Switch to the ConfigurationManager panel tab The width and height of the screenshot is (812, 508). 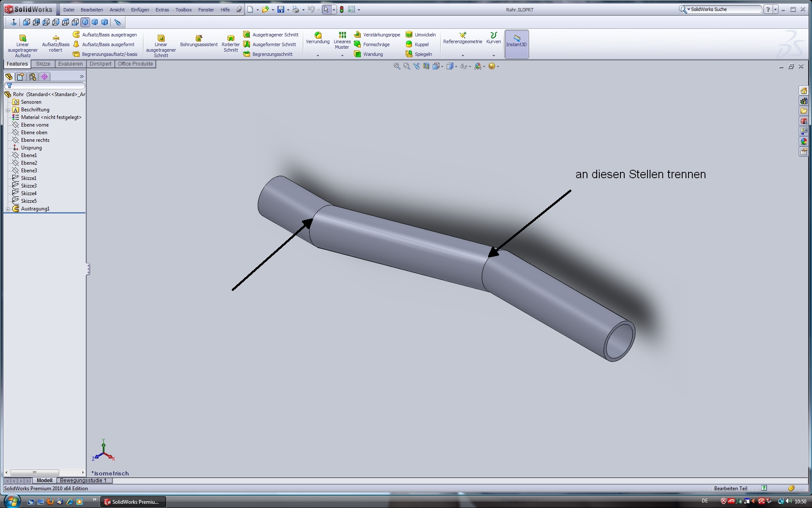[x=33, y=77]
